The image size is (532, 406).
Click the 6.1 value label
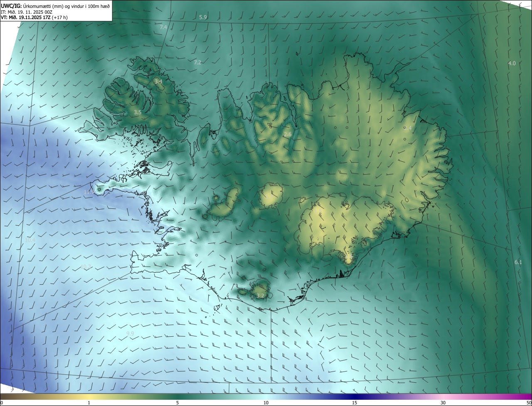pyautogui.click(x=518, y=262)
